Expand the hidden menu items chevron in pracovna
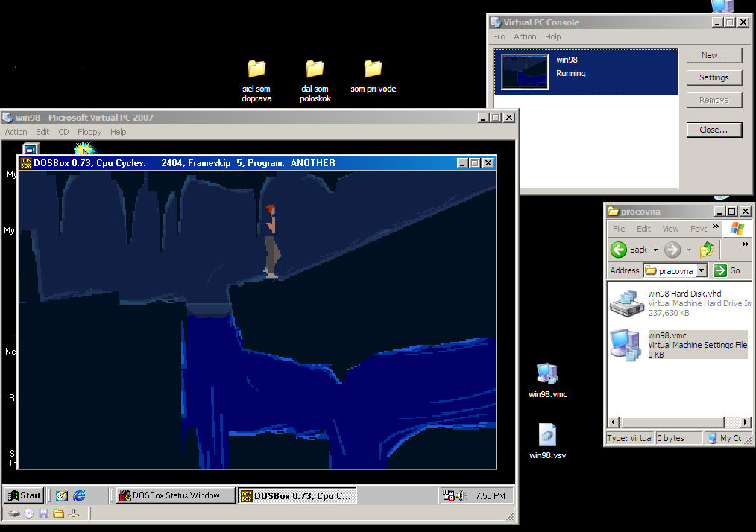This screenshot has height=532, width=756. (x=716, y=227)
